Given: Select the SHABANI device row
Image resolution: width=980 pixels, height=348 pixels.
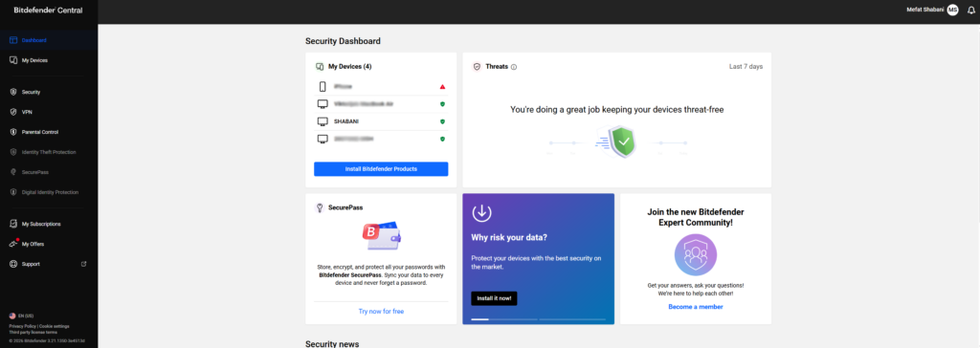Looking at the screenshot, I should [381, 121].
